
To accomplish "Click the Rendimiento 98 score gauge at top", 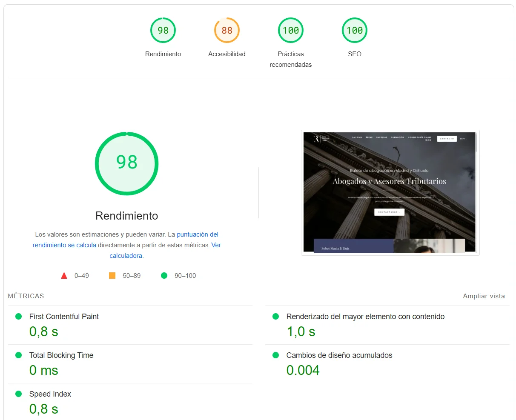I will (163, 31).
